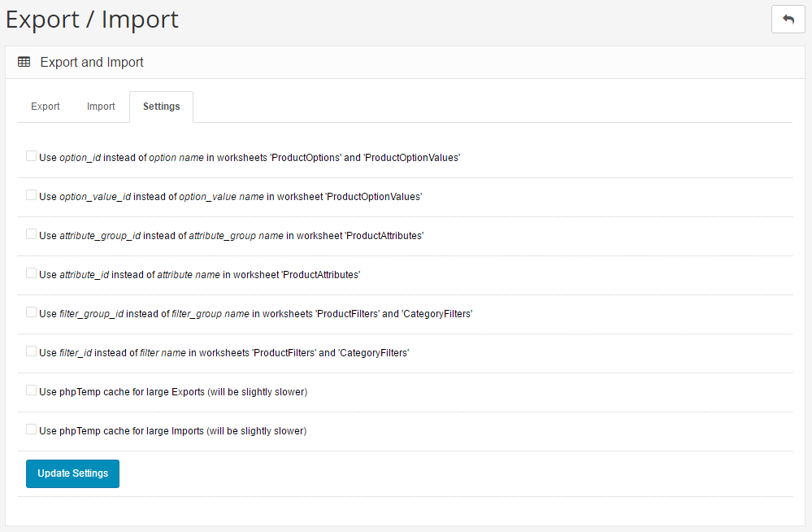
Task: Click the 'ProductOptionValues' label in the option_value_id row
Action: 373,197
